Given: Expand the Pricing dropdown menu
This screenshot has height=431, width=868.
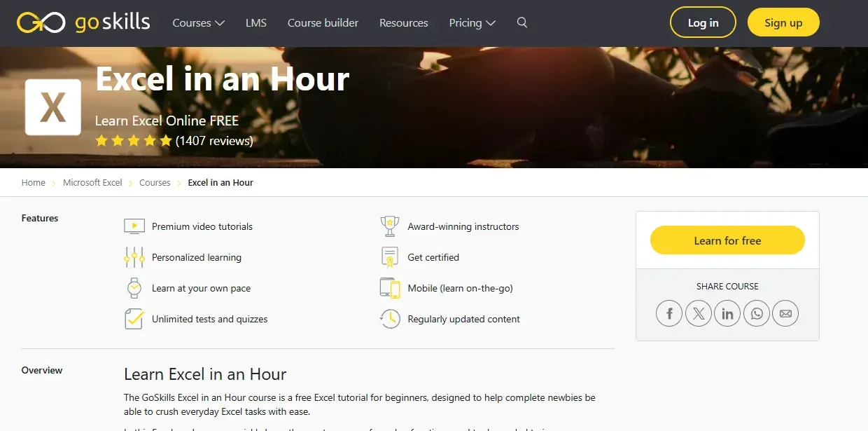Looking at the screenshot, I should tap(472, 22).
